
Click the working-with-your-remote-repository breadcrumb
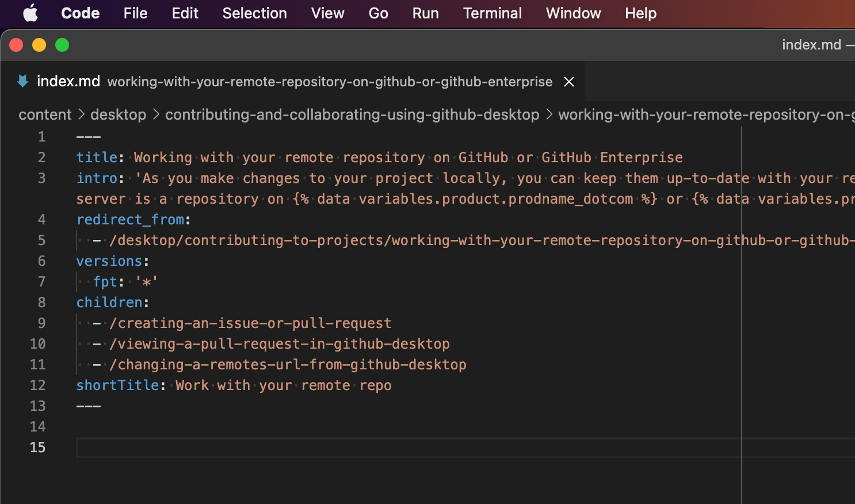[x=707, y=114]
